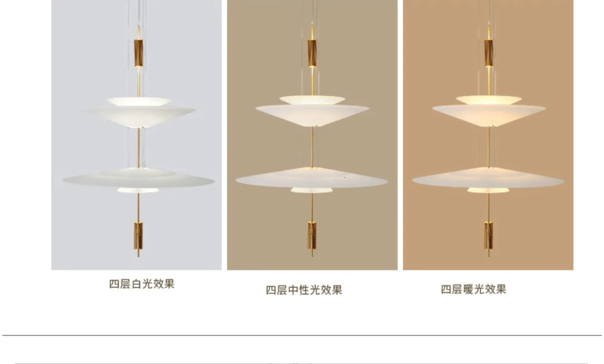Click the wide lower disc of the neutral light lamp

[312, 178]
